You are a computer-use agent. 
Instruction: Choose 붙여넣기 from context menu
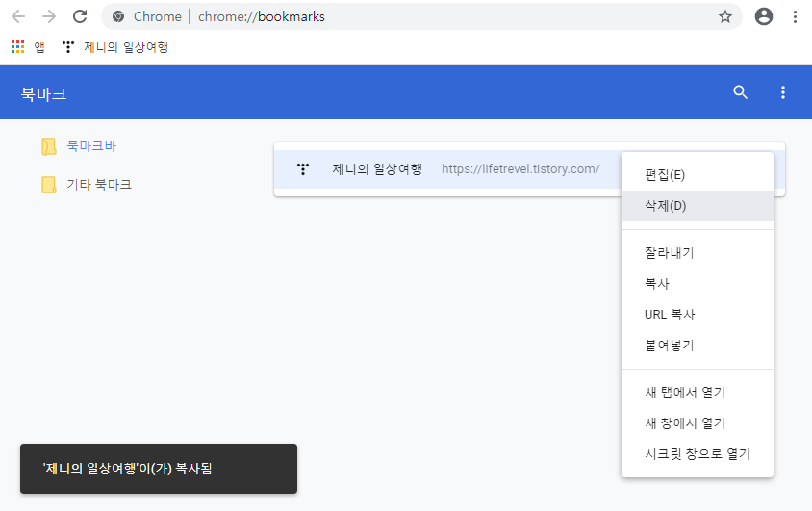coord(698,345)
